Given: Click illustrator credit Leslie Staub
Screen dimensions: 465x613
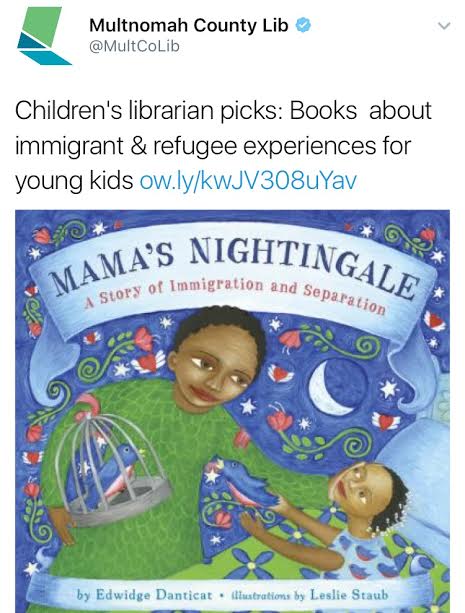Looking at the screenshot, I should point(349,595).
